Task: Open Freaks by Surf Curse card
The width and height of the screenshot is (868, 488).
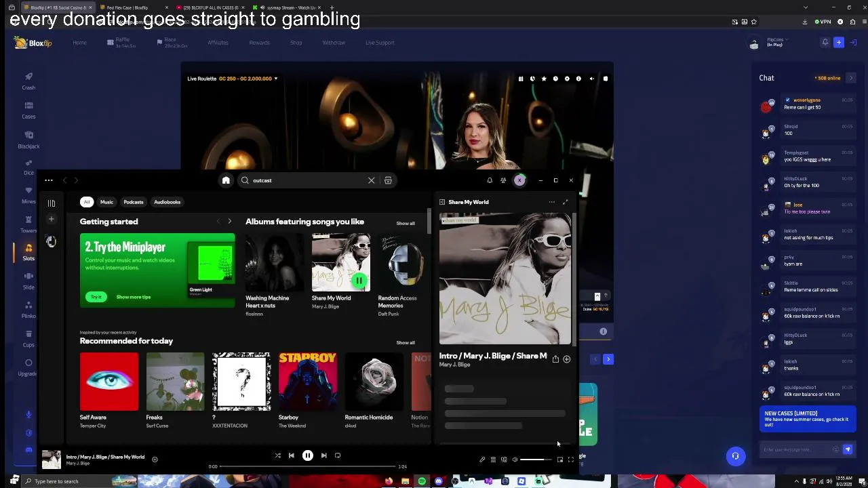Action: tap(175, 391)
